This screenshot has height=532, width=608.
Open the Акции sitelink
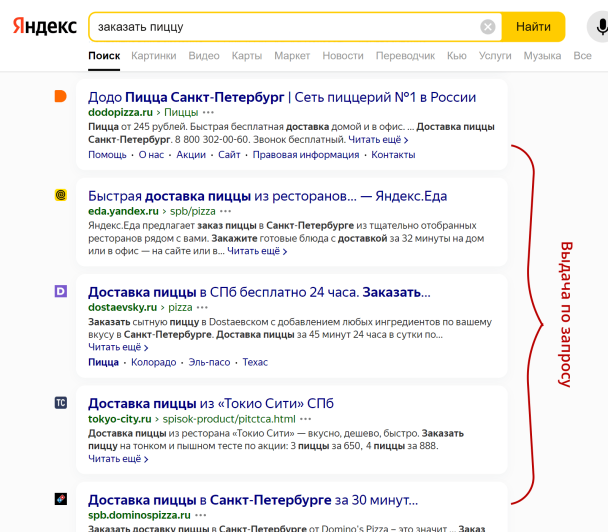pos(191,155)
